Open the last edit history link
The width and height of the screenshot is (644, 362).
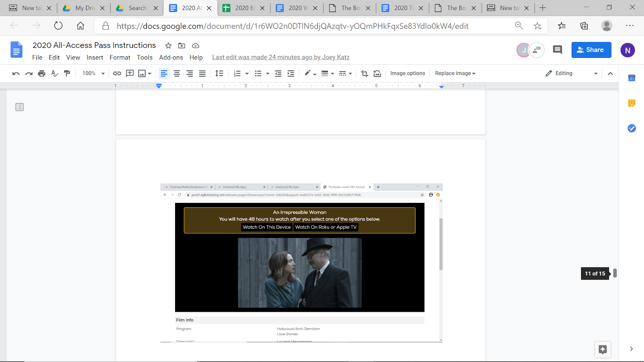pyautogui.click(x=281, y=57)
